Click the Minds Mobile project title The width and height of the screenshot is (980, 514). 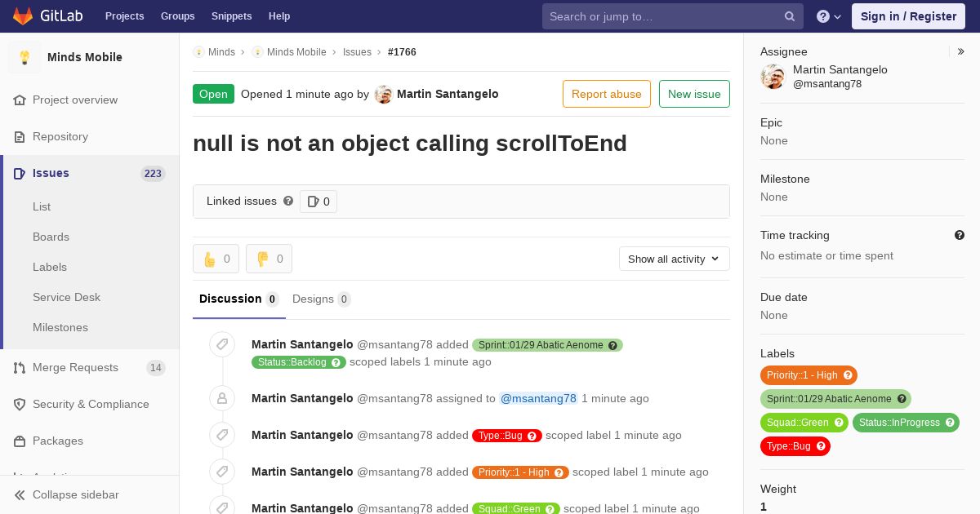(85, 57)
